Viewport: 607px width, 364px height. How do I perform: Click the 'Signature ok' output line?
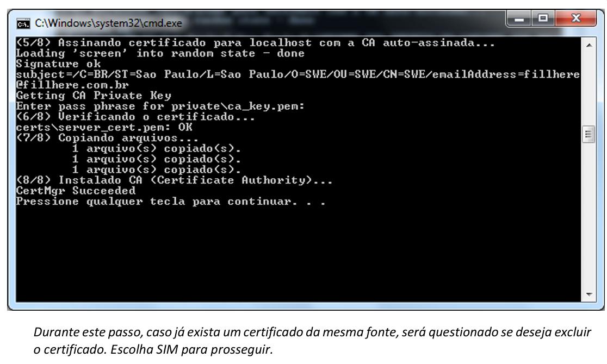point(59,64)
